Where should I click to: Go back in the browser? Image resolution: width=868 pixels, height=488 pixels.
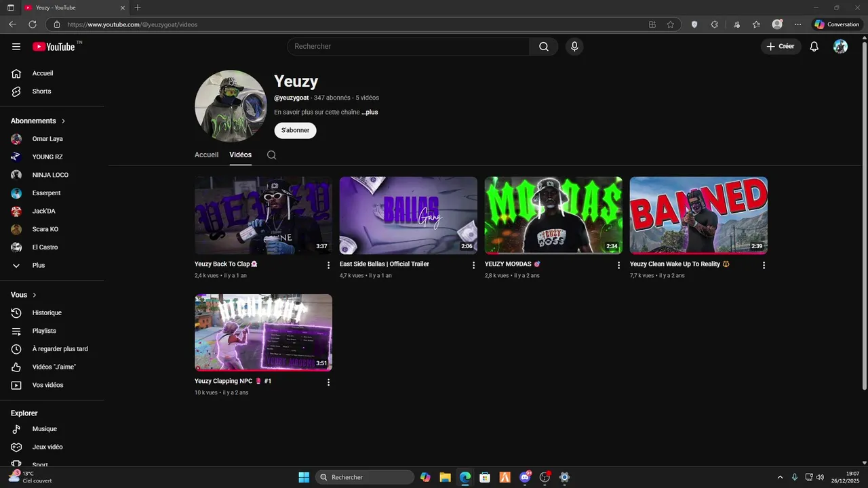coord(12,24)
